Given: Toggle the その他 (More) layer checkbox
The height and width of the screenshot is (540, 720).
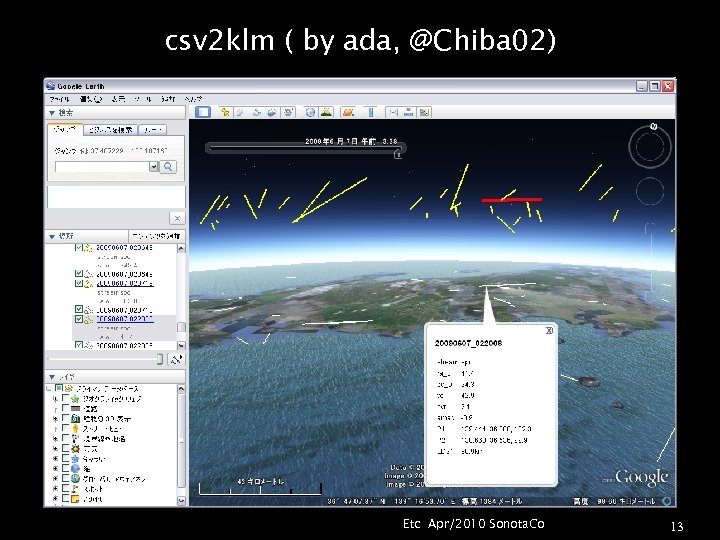Looking at the screenshot, I should (x=66, y=499).
